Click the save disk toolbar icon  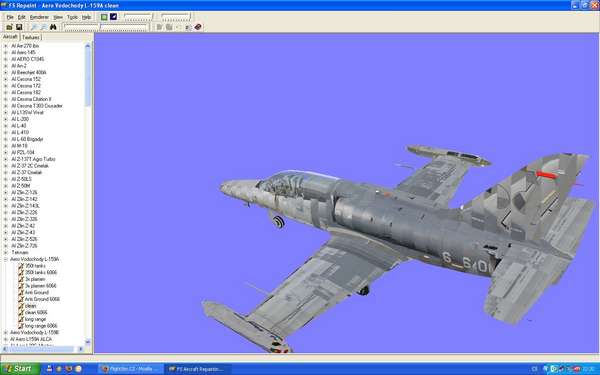pyautogui.click(x=19, y=27)
